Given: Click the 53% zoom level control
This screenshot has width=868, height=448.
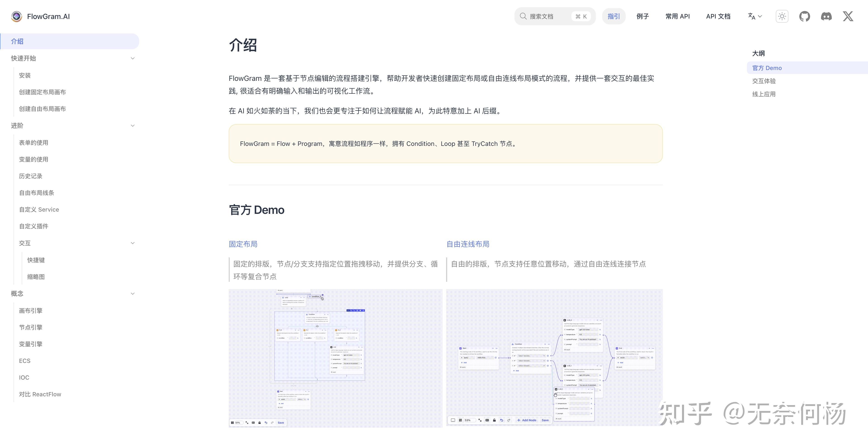Looking at the screenshot, I should point(470,420).
